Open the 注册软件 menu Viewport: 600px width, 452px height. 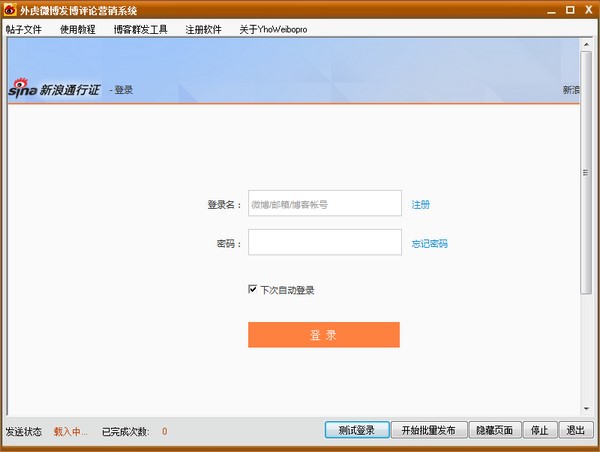[203, 29]
